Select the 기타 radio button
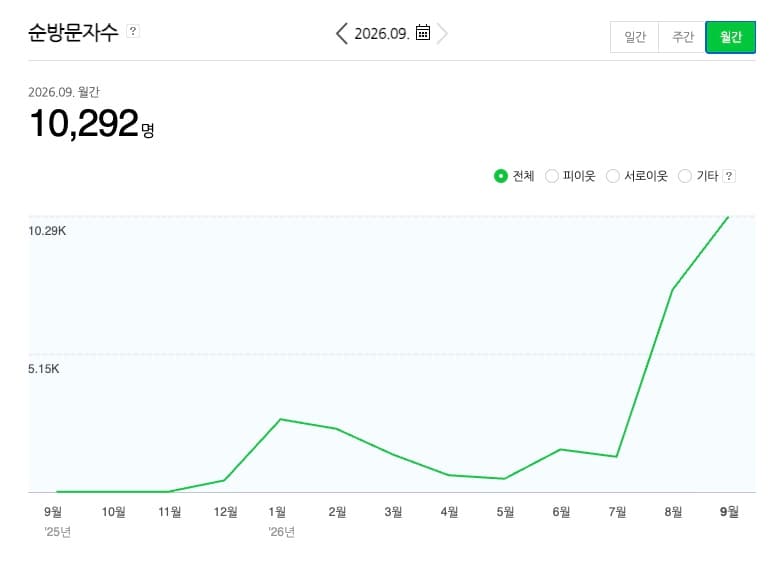771x561 pixels. point(685,176)
